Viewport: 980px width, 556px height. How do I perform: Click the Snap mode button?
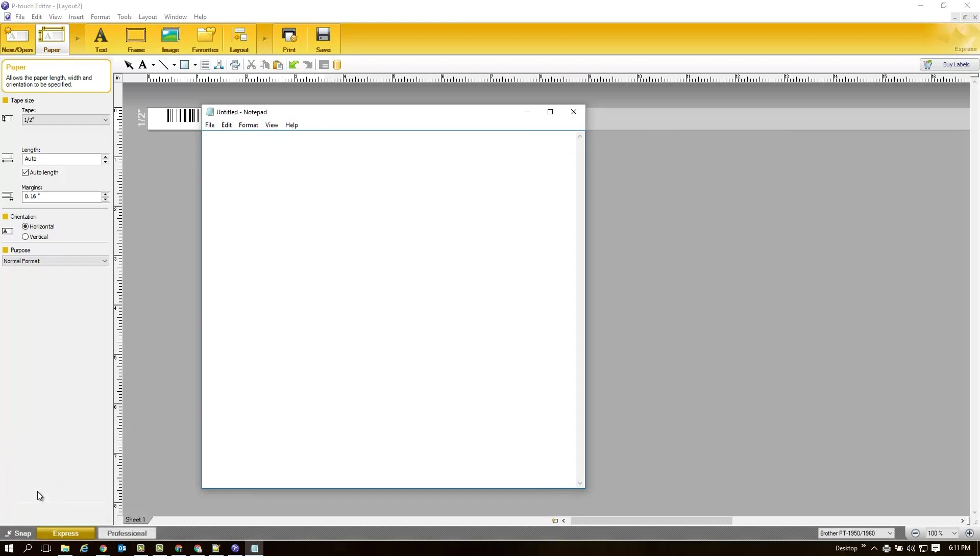coord(18,533)
